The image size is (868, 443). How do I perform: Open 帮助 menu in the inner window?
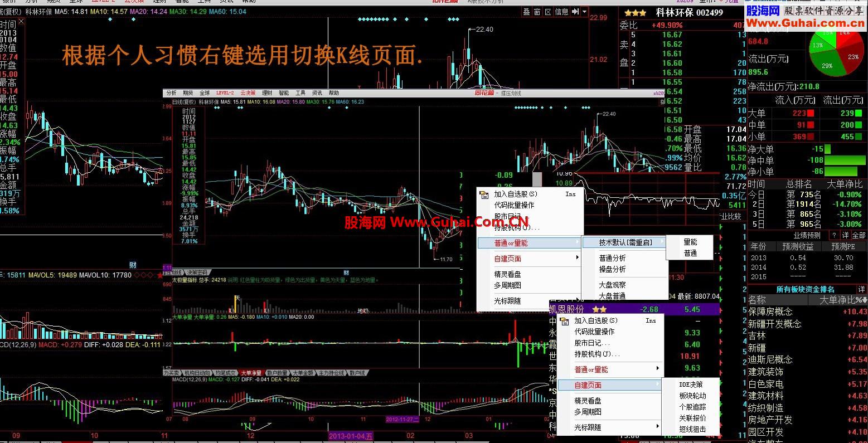334,93
